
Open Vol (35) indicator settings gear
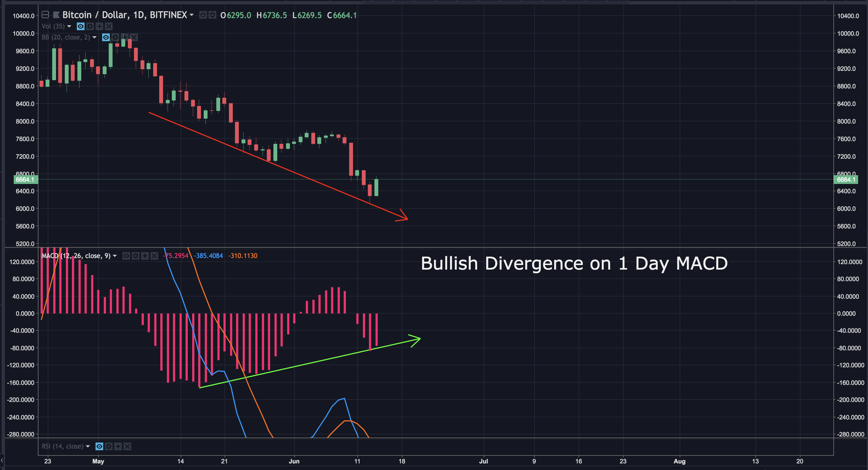click(x=90, y=26)
